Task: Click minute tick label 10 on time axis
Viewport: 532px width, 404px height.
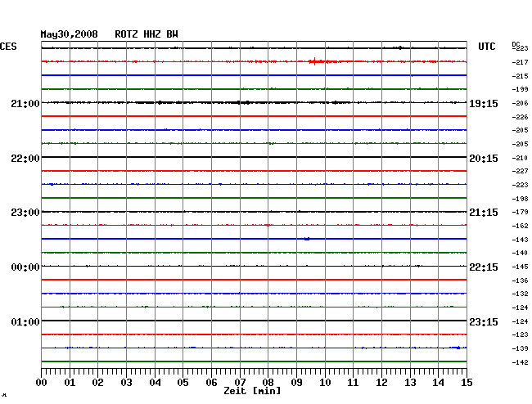Action: [325, 383]
